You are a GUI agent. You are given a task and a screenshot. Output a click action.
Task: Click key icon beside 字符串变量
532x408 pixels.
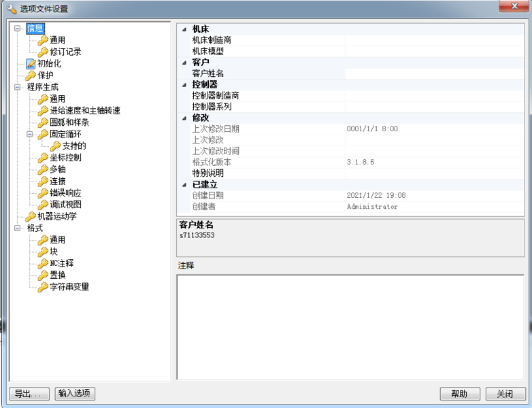43,287
